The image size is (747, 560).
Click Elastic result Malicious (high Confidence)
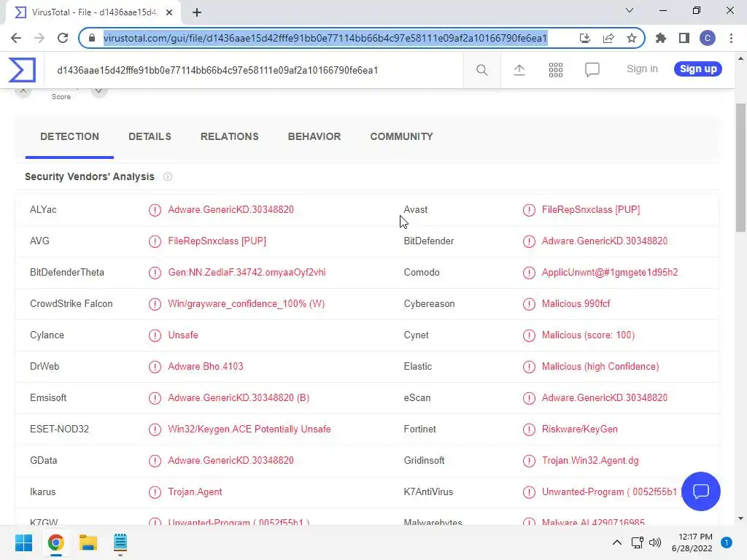pos(600,367)
